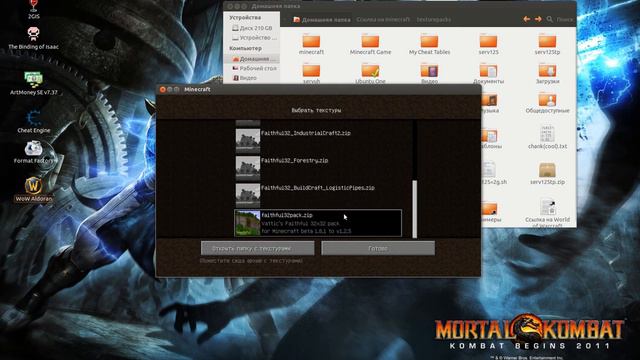Click the Faithful32_IndustrialCraft2.zip thumbnail
640x360 pixels.
click(x=248, y=140)
